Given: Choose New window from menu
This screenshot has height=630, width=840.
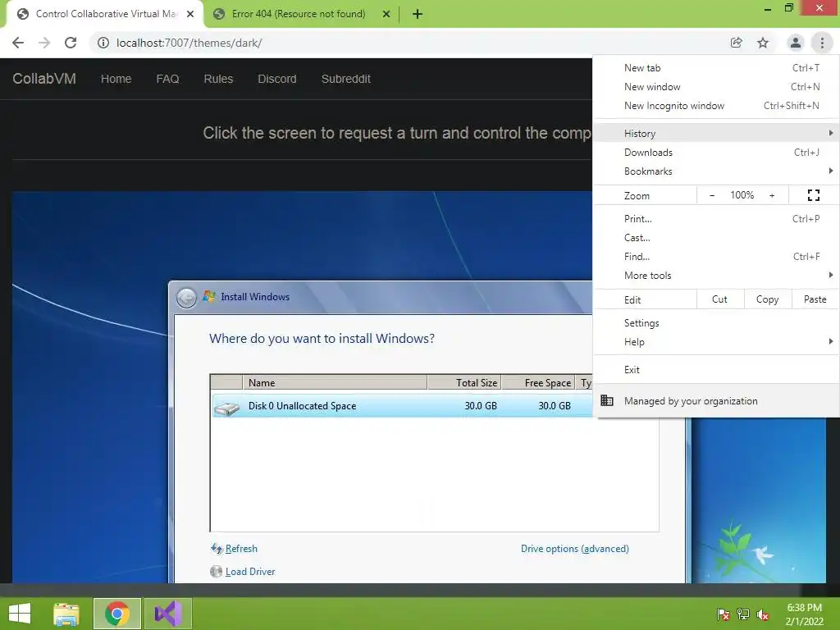Looking at the screenshot, I should coord(716,87).
